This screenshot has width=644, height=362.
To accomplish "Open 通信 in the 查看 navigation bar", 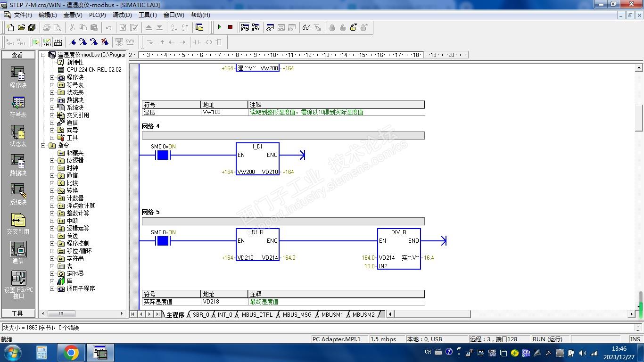I will click(18, 253).
